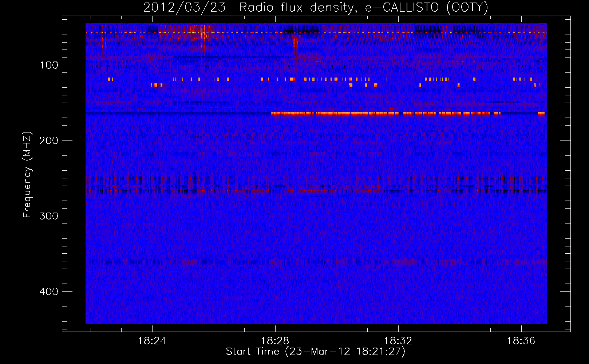Click the '100' frequency tick label
The image size is (589, 364).
[49, 66]
